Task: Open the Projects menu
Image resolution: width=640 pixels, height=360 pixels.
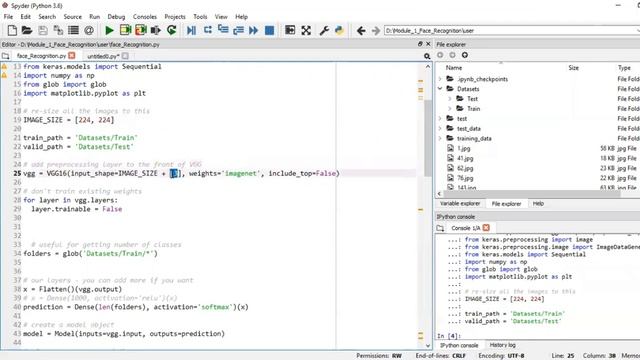Action: 175,17
